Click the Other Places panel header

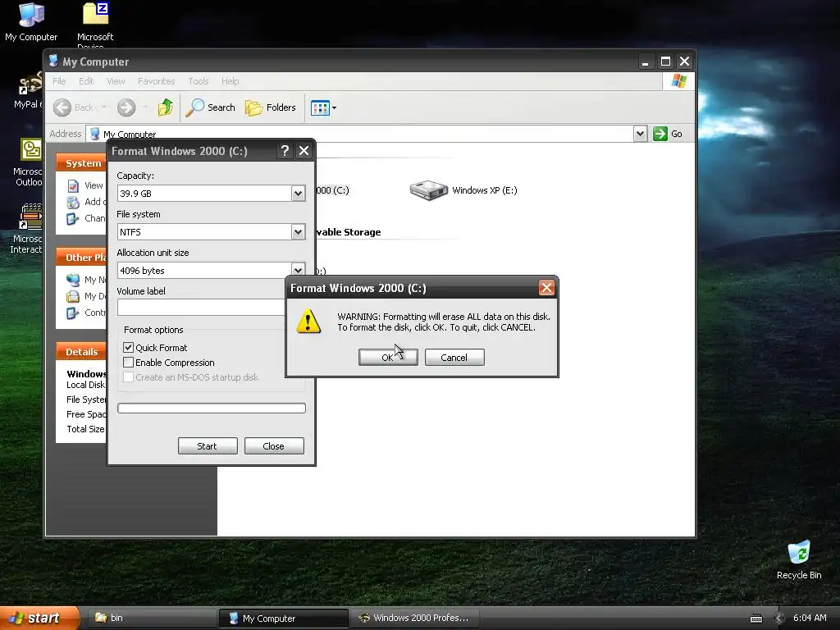(81, 257)
